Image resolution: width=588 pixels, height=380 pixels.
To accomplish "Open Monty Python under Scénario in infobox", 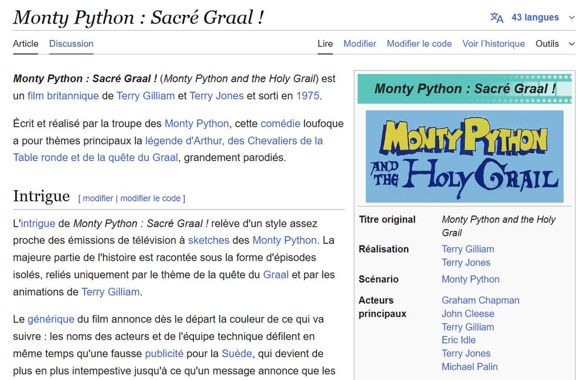I will pos(470,279).
